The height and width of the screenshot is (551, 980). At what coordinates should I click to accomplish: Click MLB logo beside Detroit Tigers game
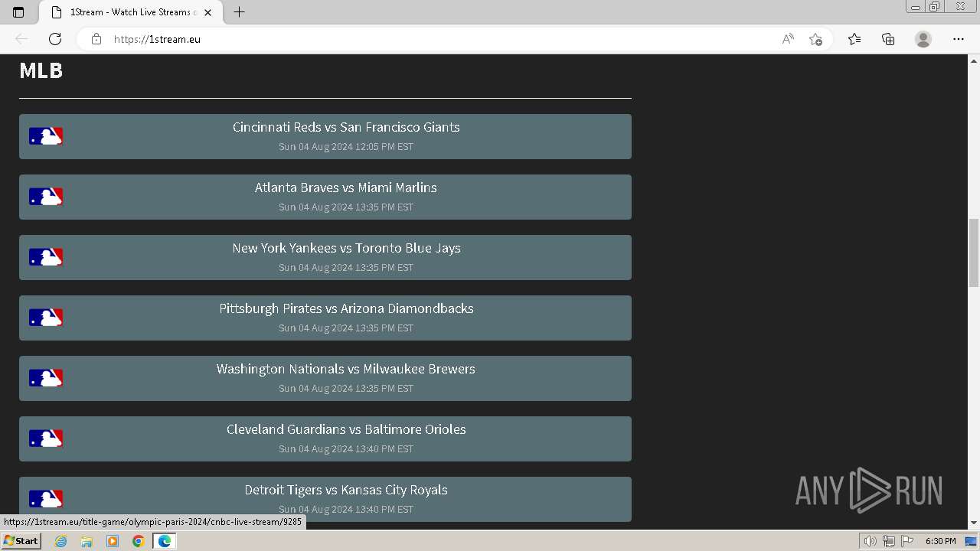click(46, 499)
